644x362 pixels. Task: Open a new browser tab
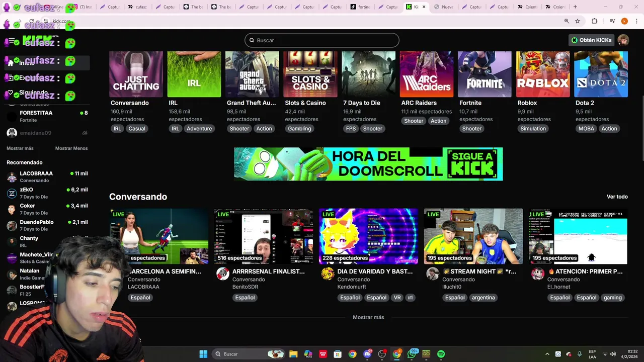pyautogui.click(x=575, y=7)
